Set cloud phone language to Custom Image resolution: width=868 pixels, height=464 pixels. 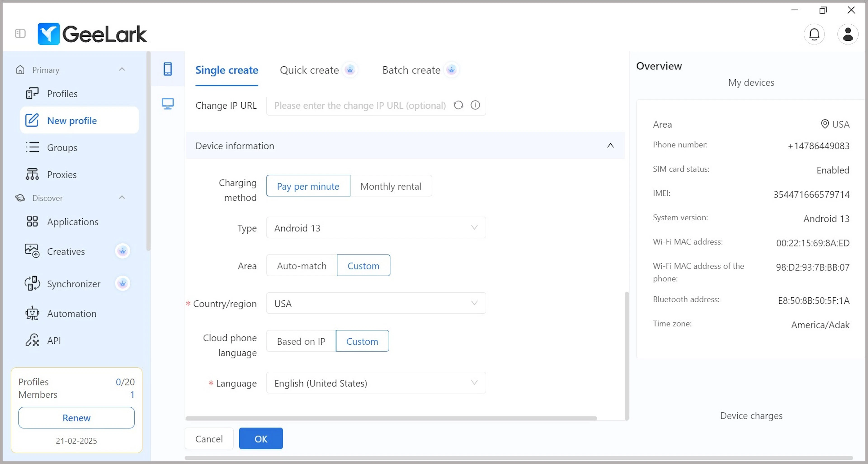362,341
